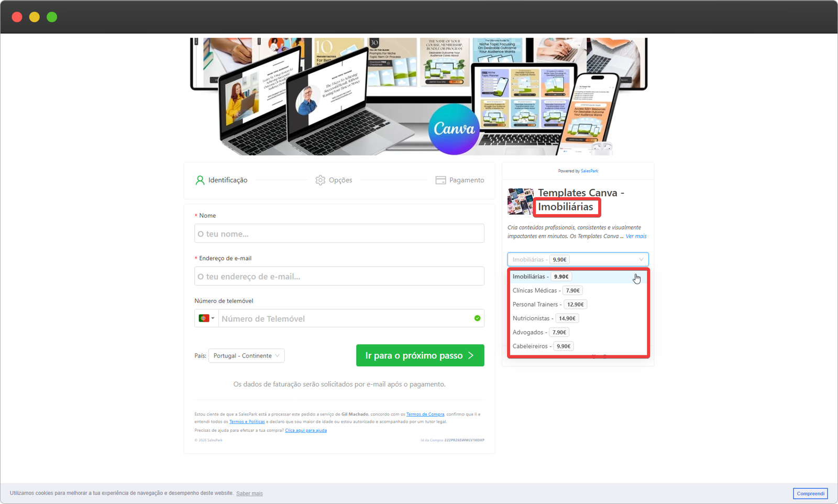
Task: Click the Identificação person icon
Action: click(x=200, y=180)
